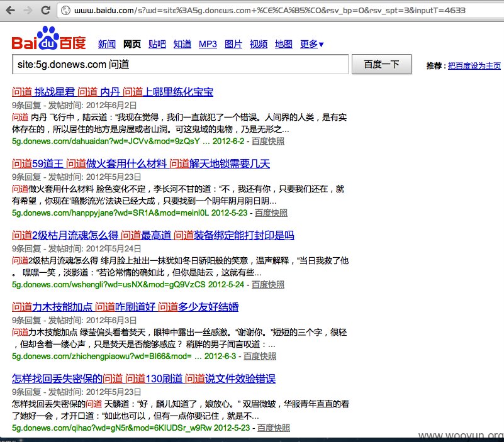504x442 pixels.
Task: Click URL text 5g.donews.com/zhichengpiaowu?wd=BI66
Action: tap(101, 356)
